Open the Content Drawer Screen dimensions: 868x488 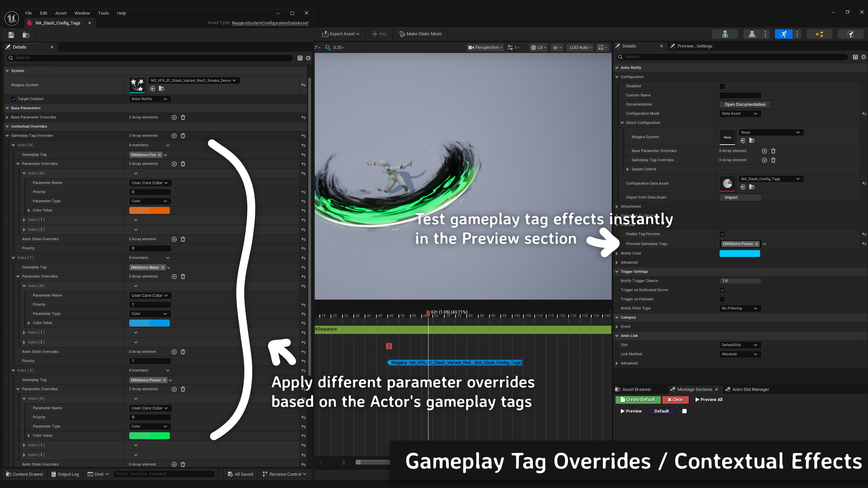point(24,474)
